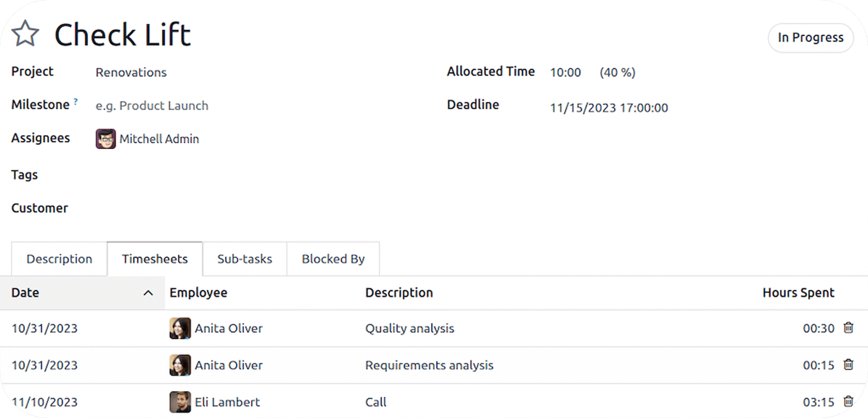868x418 pixels.
Task: Delete the Call timesheet entry
Action: tap(848, 402)
